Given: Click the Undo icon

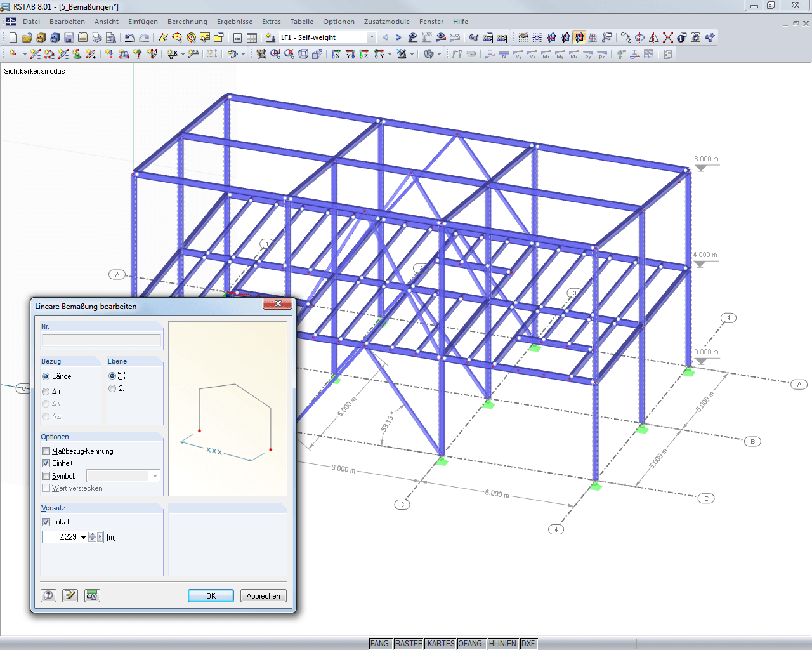Looking at the screenshot, I should (x=129, y=37).
